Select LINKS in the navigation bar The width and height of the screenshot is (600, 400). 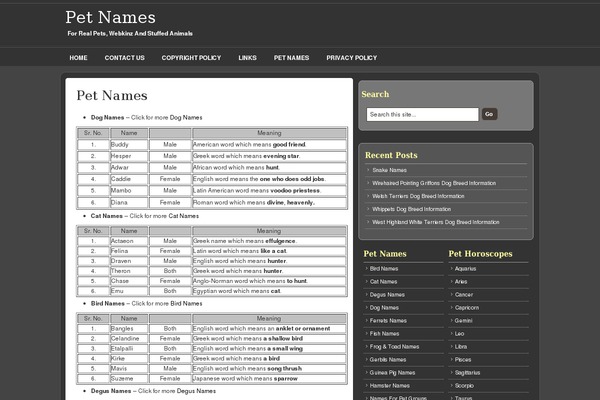248,58
